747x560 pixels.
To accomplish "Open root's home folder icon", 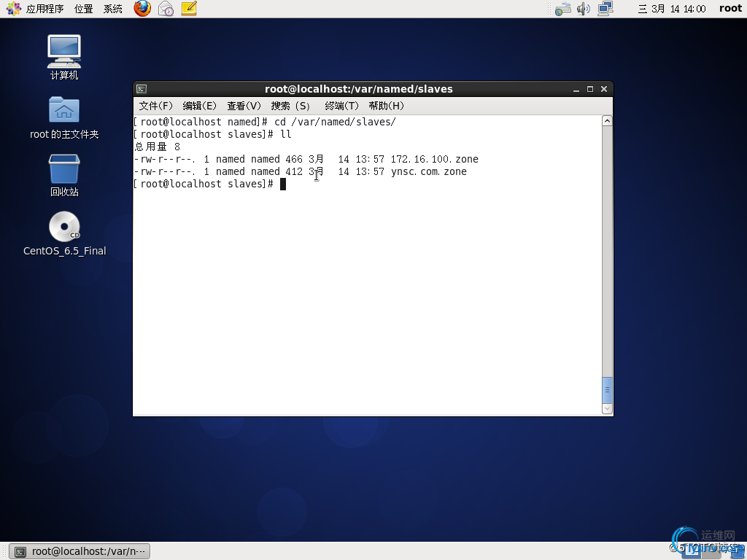I will (x=64, y=117).
